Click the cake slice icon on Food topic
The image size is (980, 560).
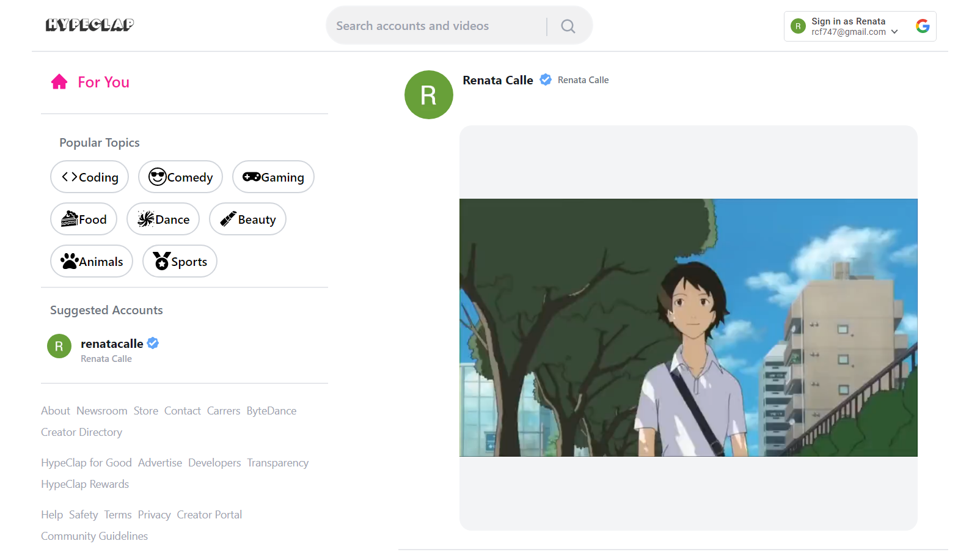68,219
